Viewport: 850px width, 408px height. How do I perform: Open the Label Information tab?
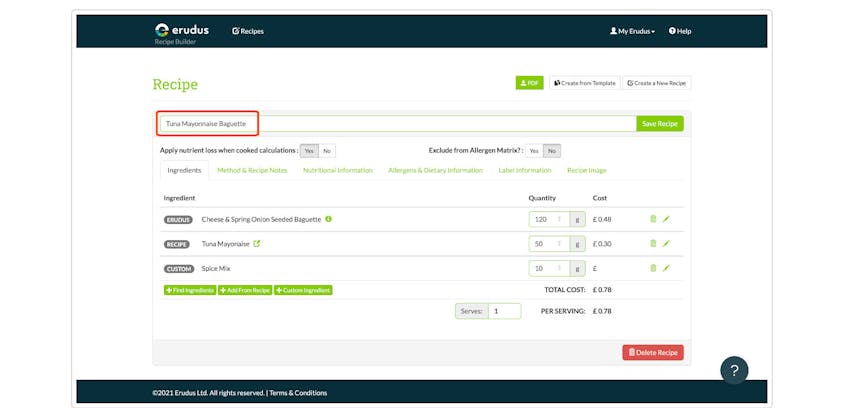pyautogui.click(x=525, y=170)
